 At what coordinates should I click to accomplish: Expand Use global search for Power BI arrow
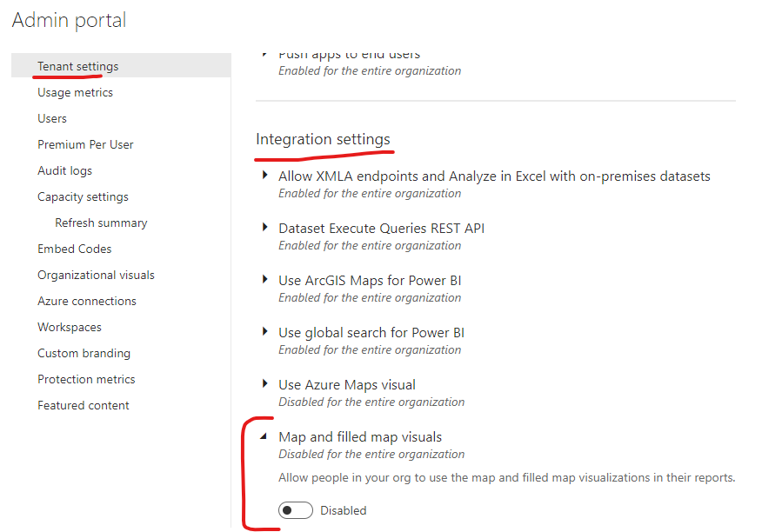[x=264, y=331]
